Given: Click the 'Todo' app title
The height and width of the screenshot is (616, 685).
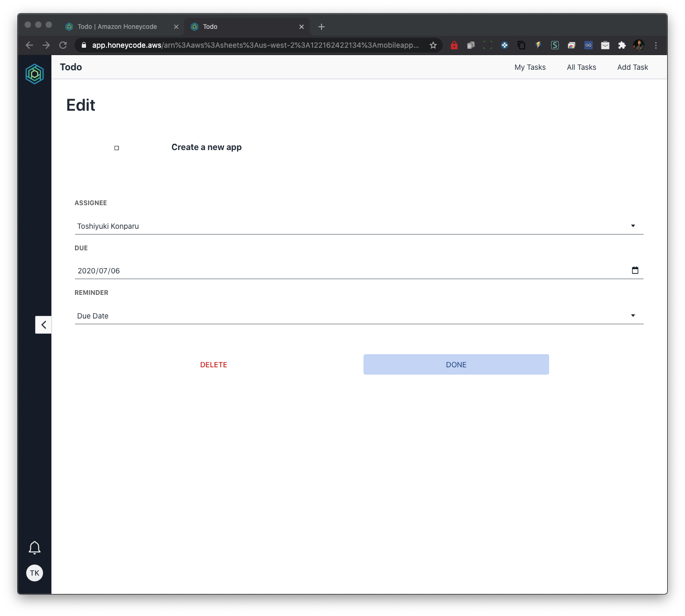Looking at the screenshot, I should point(71,67).
